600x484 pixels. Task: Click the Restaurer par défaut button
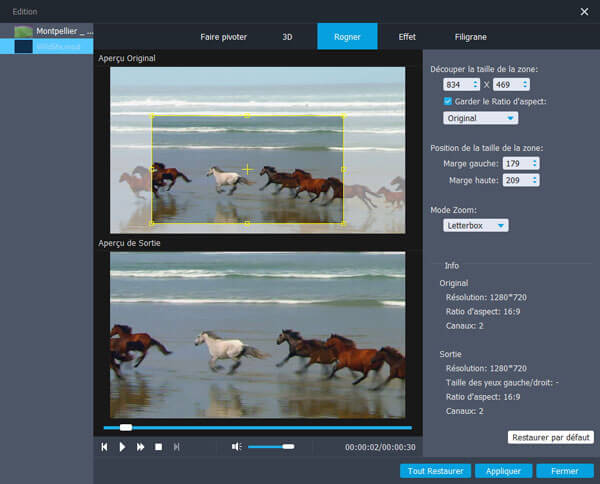pos(551,437)
